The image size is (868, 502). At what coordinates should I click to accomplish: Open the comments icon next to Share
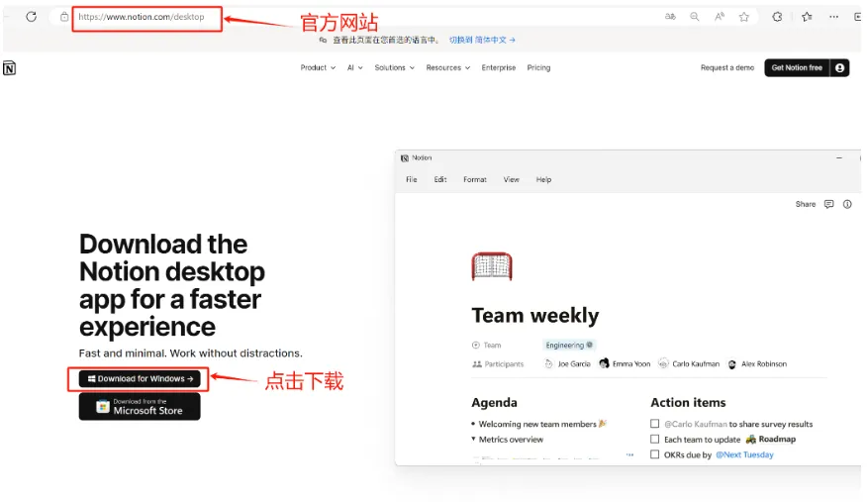click(828, 204)
